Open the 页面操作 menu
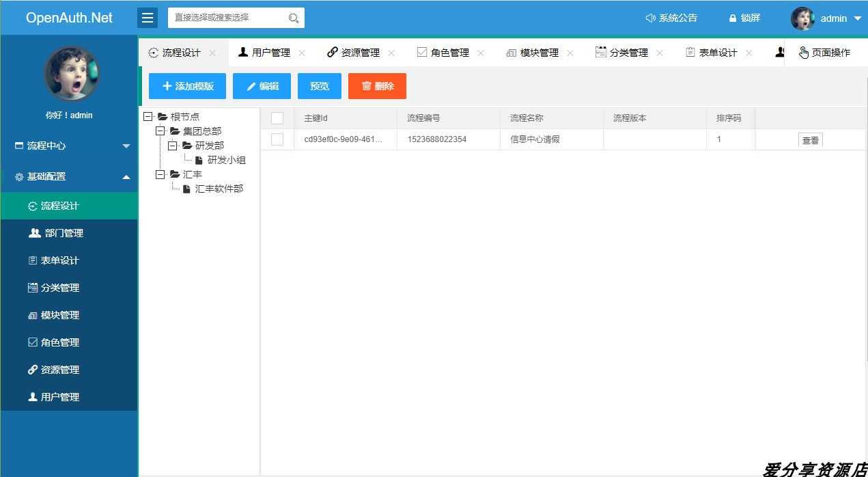Screen dimensions: 868x477 (825, 53)
